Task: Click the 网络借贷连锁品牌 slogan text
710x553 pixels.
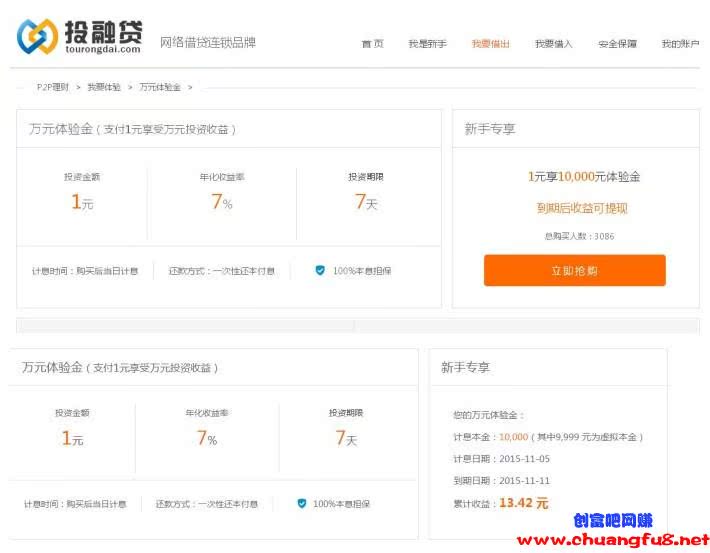Action: click(x=208, y=42)
